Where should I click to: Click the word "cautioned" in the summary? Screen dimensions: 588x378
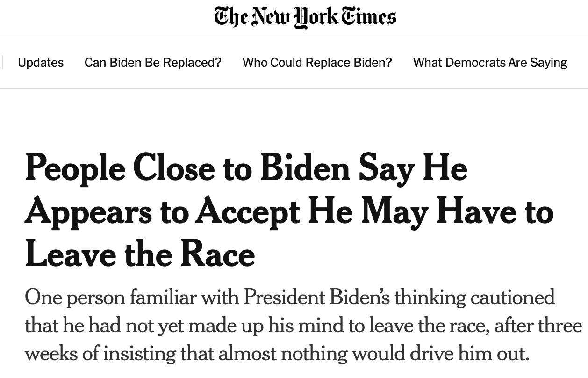[x=512, y=297]
